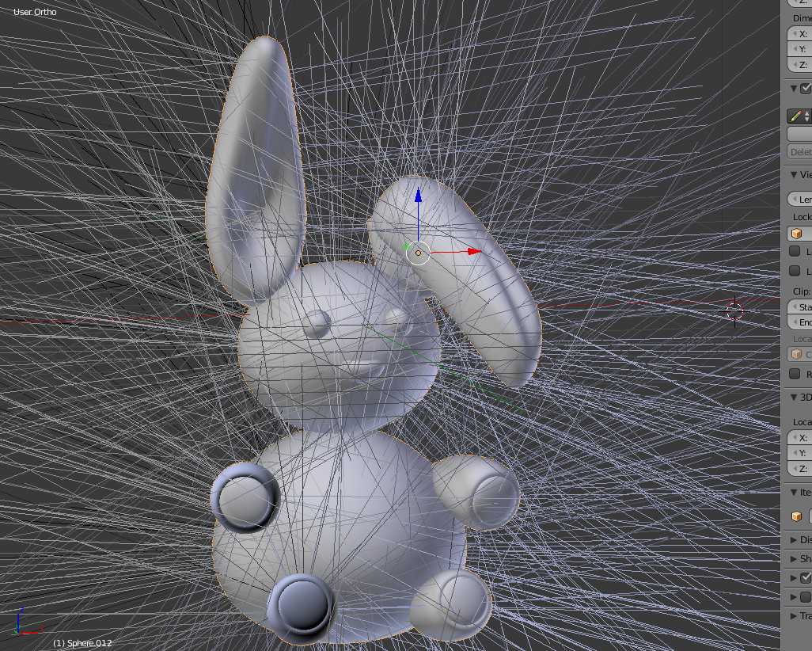Image resolution: width=812 pixels, height=651 pixels.
Task: Click the orange cube icon in Item panel
Action: coord(796,516)
